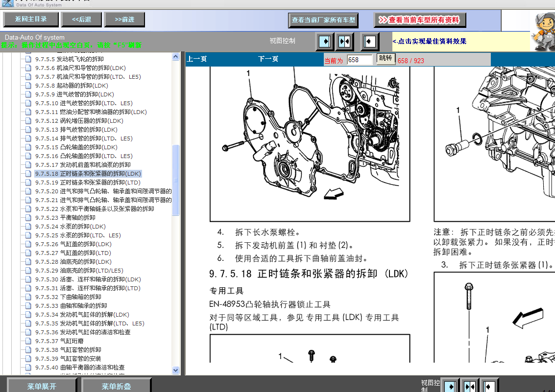
Task: Open 9.7.5.37 气缸珩磨
Action: 59,341
